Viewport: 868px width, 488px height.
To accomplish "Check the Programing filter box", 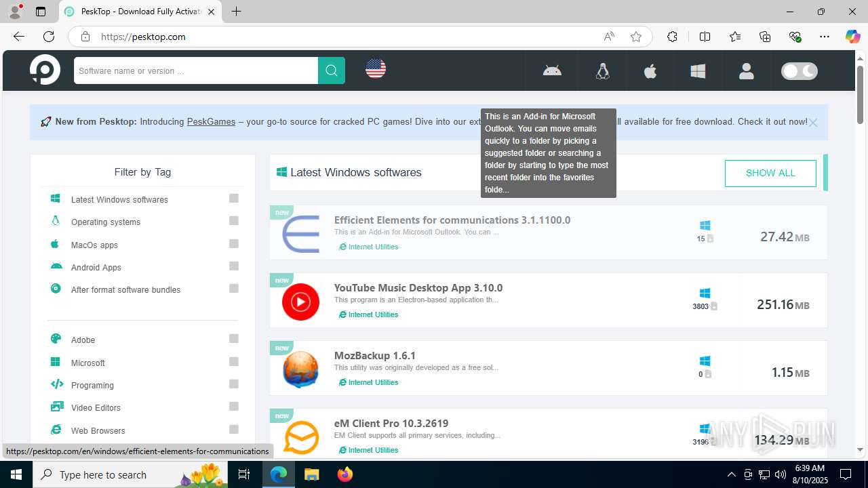I will point(234,384).
